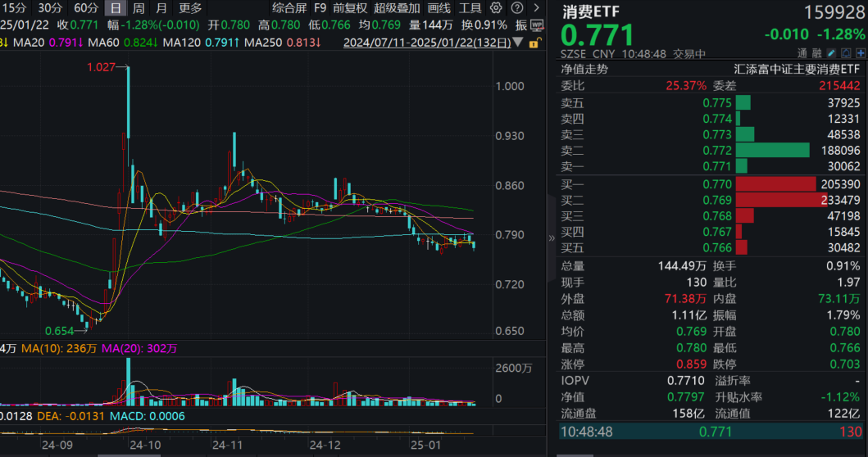Click the MA250 0.813 indicator label
This screenshot has width=868, height=457.
[282, 43]
